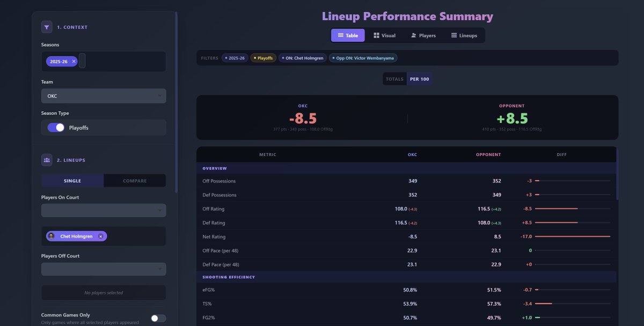The height and width of the screenshot is (326, 644).
Task: Click the DIFF column header
Action: tap(561, 154)
